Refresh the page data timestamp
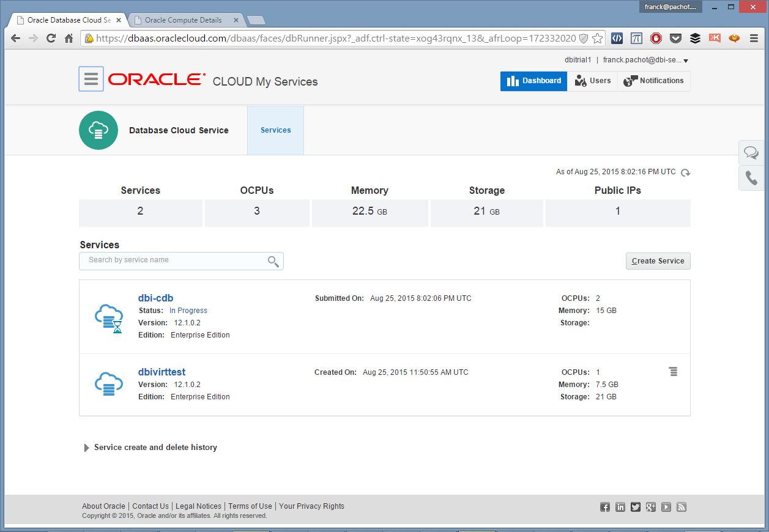This screenshot has height=532, width=769. [x=686, y=172]
